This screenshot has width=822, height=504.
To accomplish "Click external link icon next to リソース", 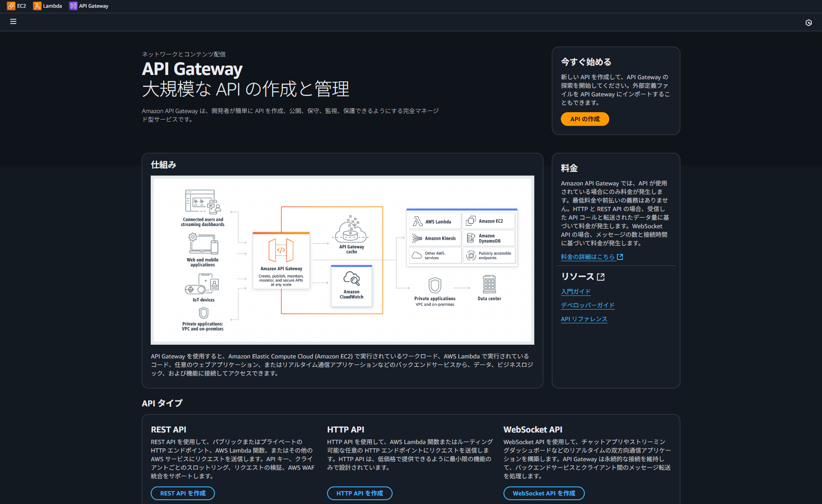I will click(601, 277).
